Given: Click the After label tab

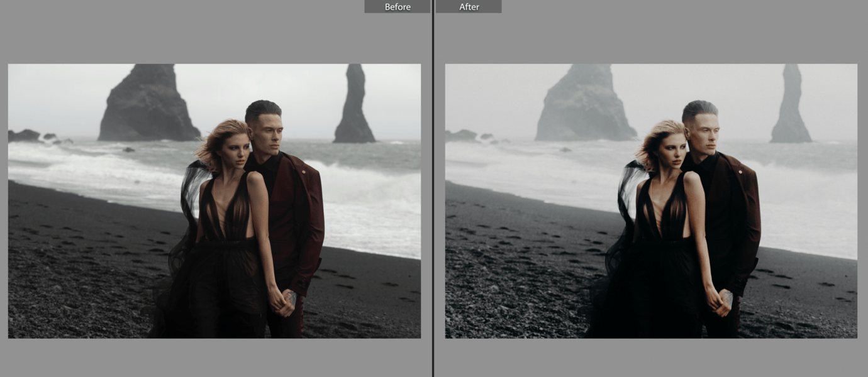Looking at the screenshot, I should click(469, 7).
